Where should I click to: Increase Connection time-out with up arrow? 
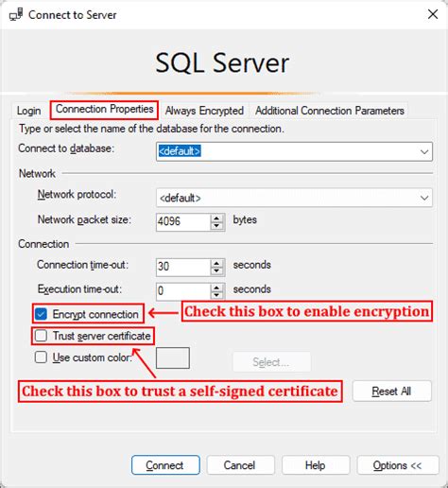[x=216, y=263]
